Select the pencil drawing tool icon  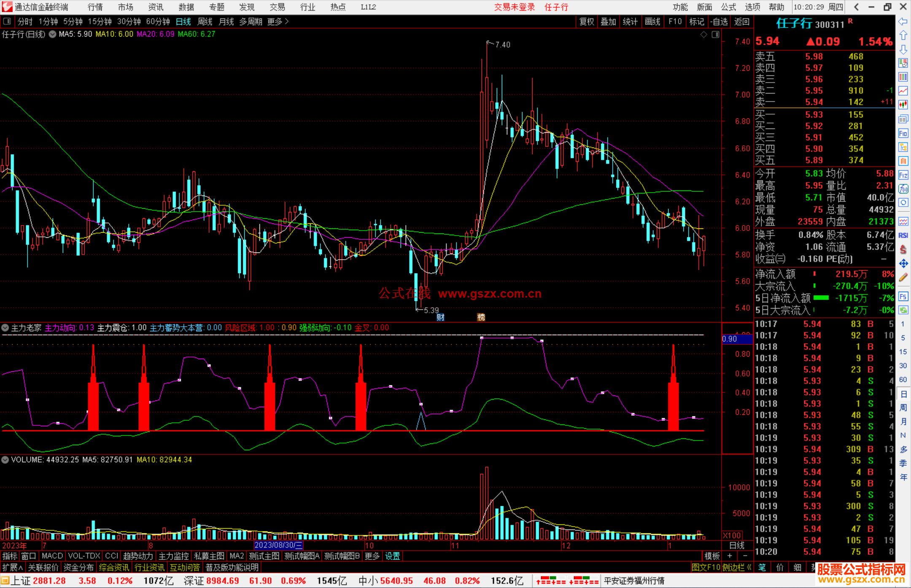tap(903, 277)
